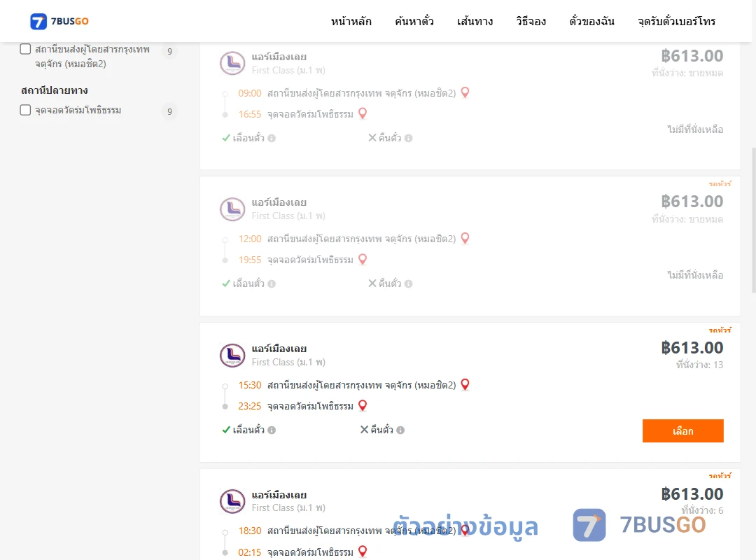The height and width of the screenshot is (560, 756).
Task: Open map pin for 19:55 arrival stop
Action: point(363,260)
